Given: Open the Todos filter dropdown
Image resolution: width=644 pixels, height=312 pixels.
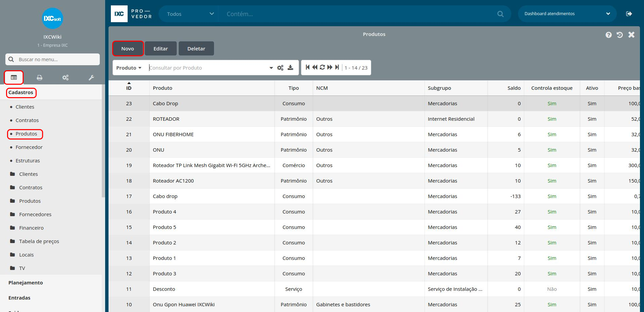Looking at the screenshot, I should (x=190, y=14).
